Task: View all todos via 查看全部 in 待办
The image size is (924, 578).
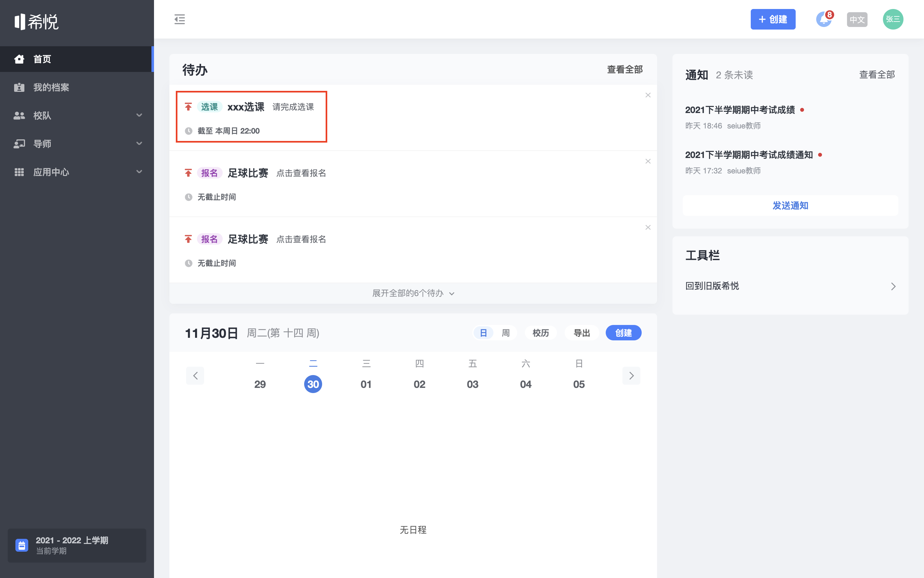Action: coord(625,69)
